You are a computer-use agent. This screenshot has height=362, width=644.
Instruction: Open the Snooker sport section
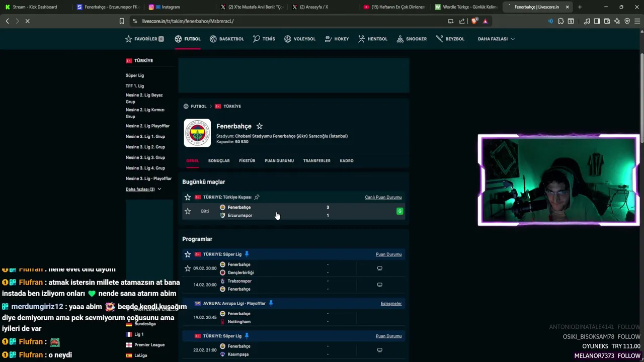pyautogui.click(x=412, y=39)
